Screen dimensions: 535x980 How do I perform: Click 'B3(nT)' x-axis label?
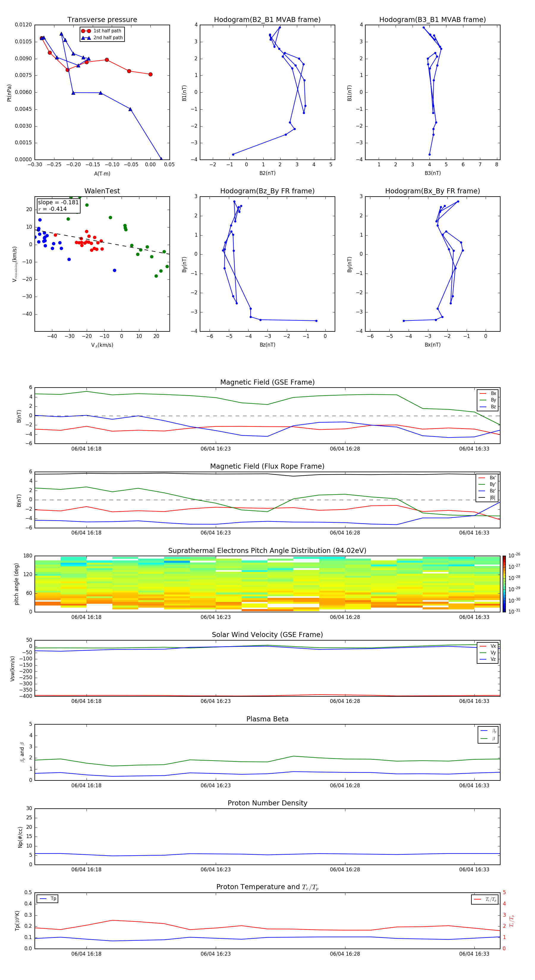pos(432,173)
